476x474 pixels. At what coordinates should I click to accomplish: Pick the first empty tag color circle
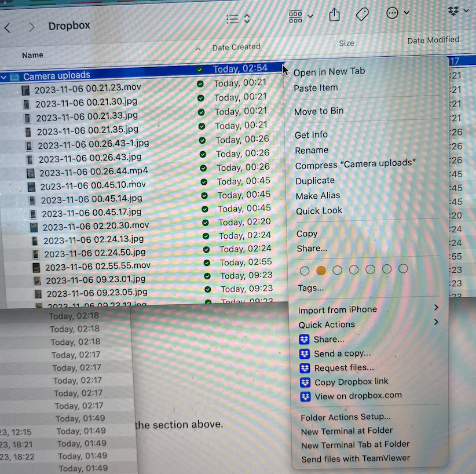(x=305, y=271)
